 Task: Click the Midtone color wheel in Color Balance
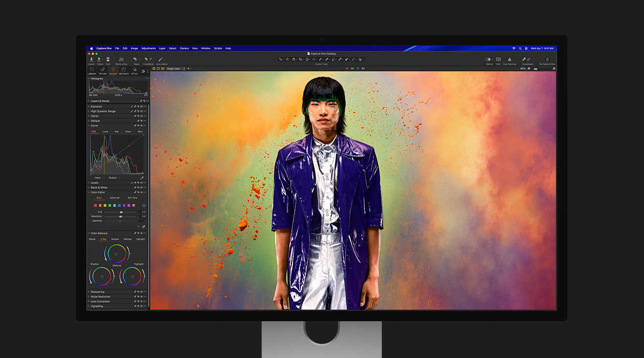pos(117,255)
